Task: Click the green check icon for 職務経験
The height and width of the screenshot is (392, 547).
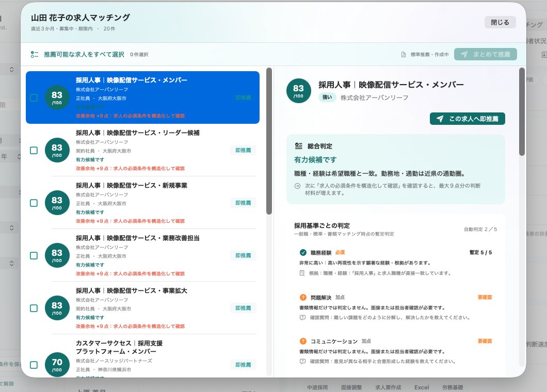Action: (303, 253)
